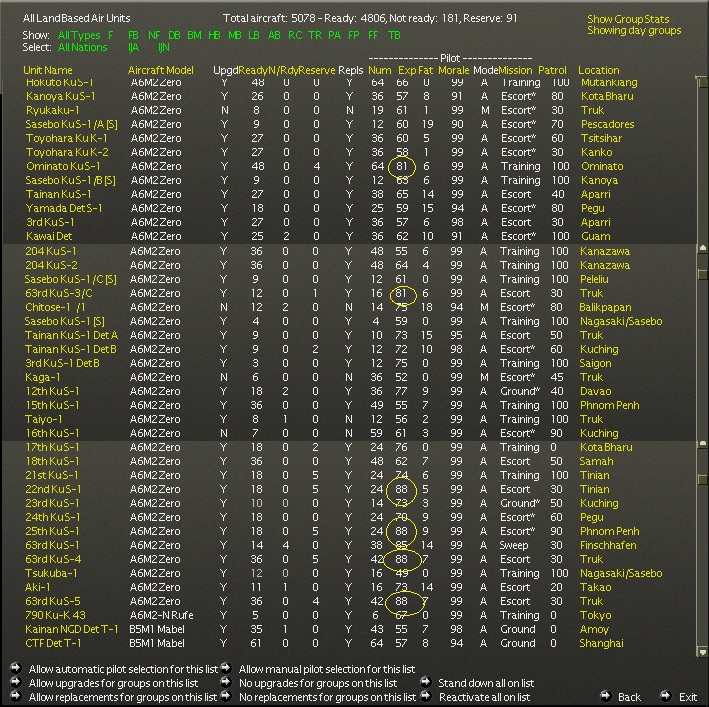The image size is (709, 707).
Task: Open unit Kawai Det
Action: click(49, 236)
